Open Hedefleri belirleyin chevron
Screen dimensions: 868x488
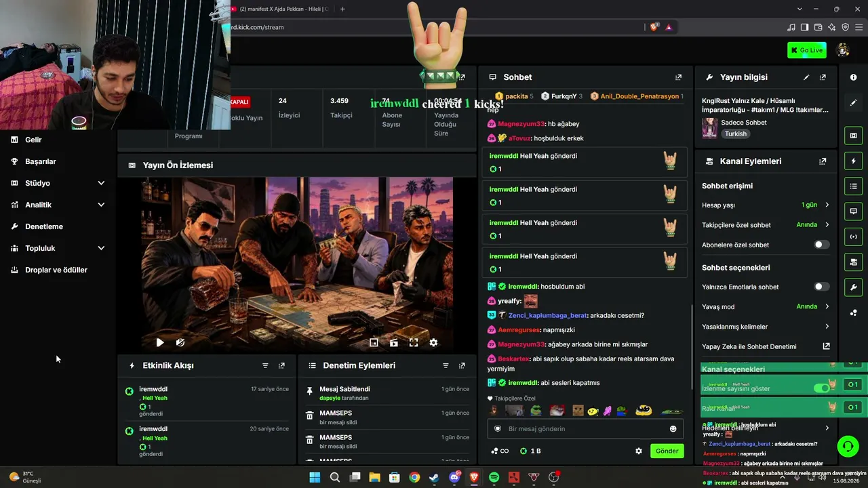pos(827,428)
